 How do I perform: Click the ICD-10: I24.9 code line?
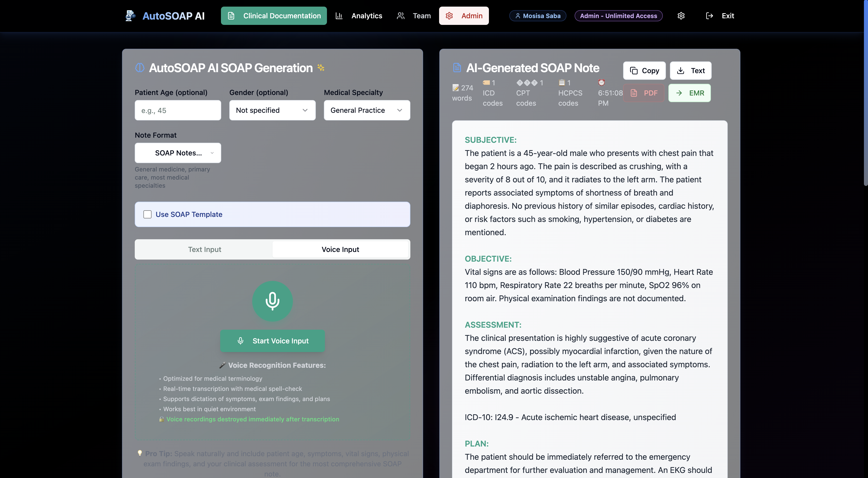[570, 417]
